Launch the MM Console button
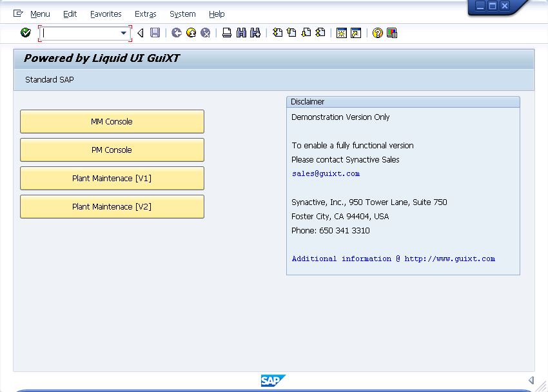 click(x=112, y=122)
